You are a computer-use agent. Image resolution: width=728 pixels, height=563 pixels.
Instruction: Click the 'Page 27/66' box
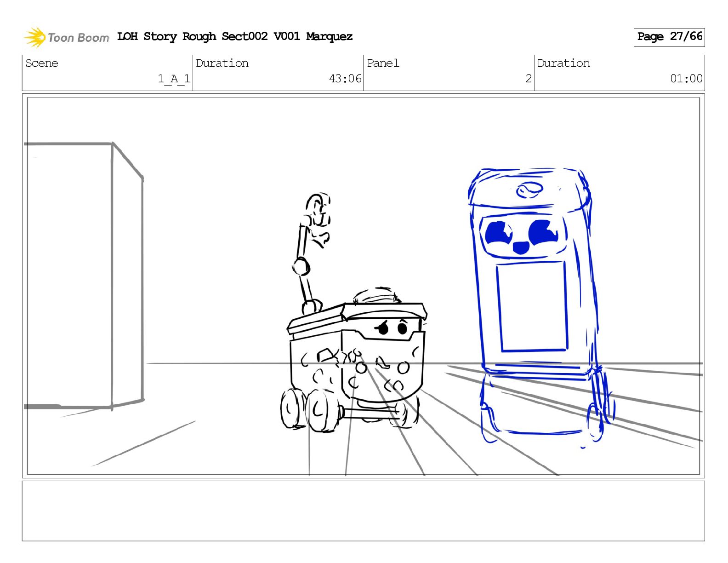669,37
